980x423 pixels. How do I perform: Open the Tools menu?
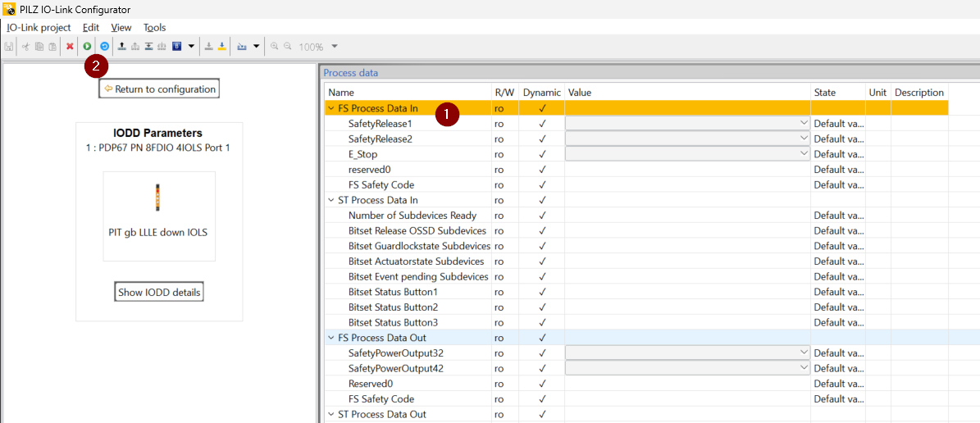[x=154, y=28]
